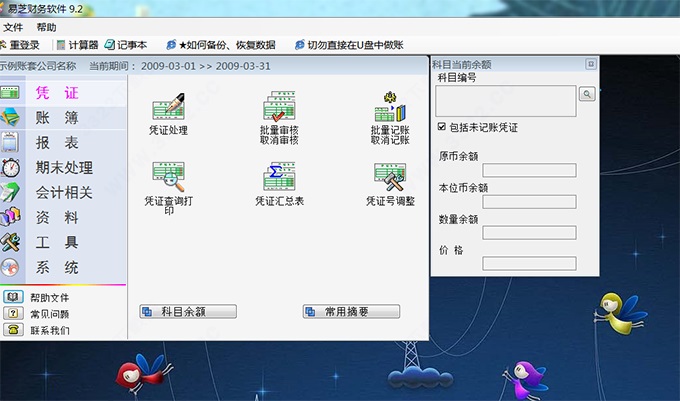Click the 账簿 books sidebar icon
Screen dimensions: 680x401
click(10, 117)
